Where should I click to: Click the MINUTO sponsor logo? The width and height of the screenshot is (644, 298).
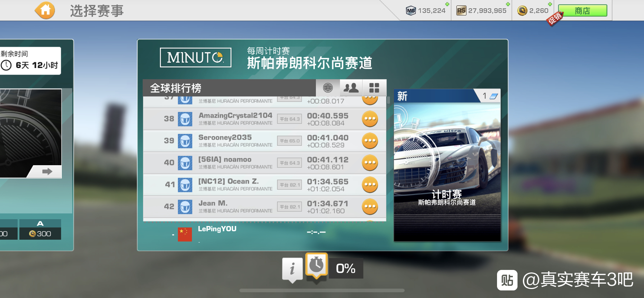(195, 58)
